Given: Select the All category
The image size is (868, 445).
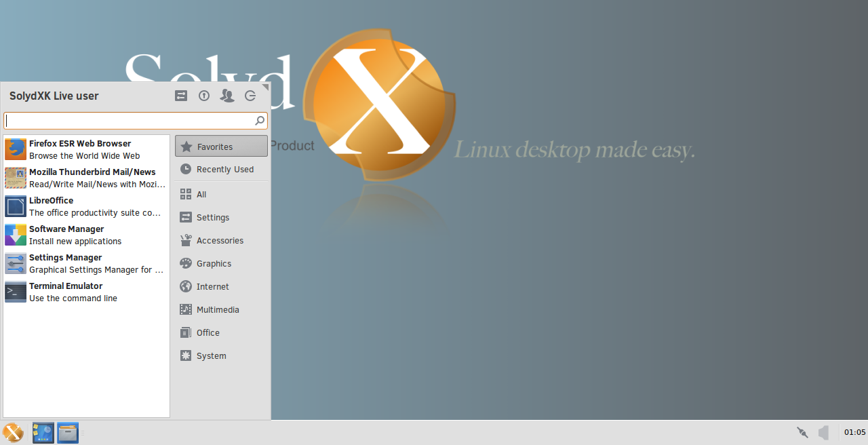Looking at the screenshot, I should tap(221, 194).
